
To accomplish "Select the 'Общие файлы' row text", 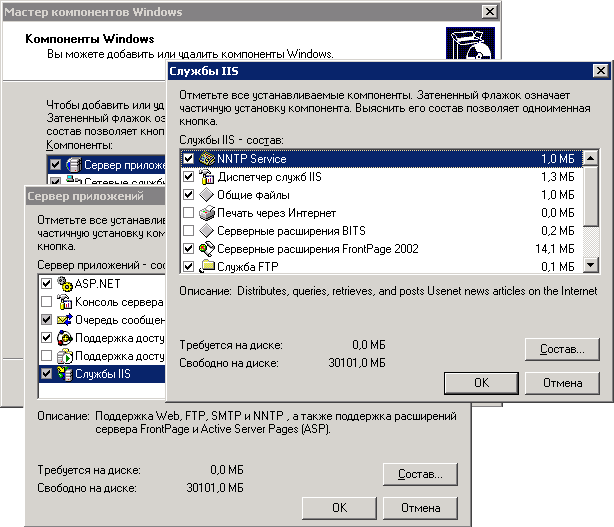I will pos(253,195).
